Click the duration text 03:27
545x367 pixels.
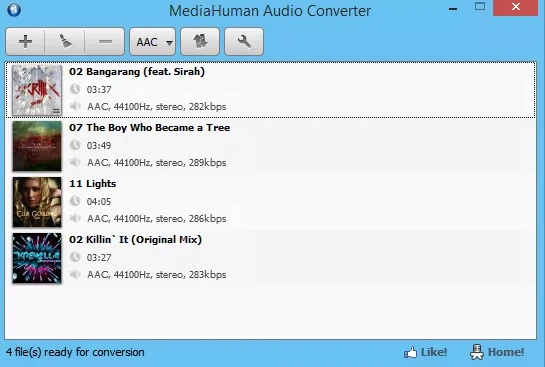(99, 258)
